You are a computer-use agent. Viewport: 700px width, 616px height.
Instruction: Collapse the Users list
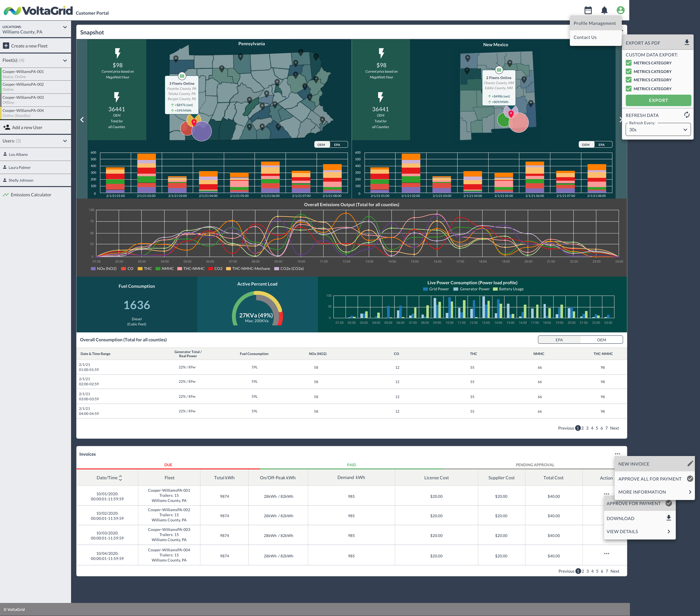coord(65,141)
